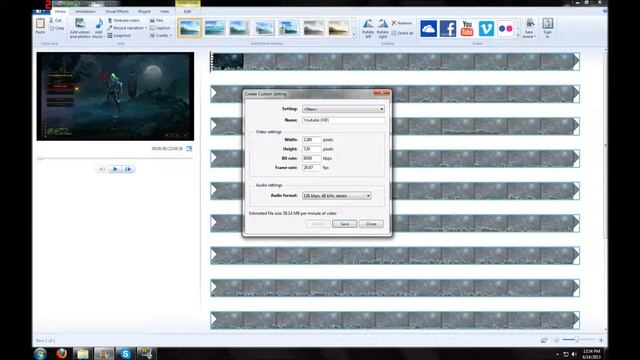Screen dimensions: 640x360
Task: Click the Save movie icon
Action: pos(530,24)
